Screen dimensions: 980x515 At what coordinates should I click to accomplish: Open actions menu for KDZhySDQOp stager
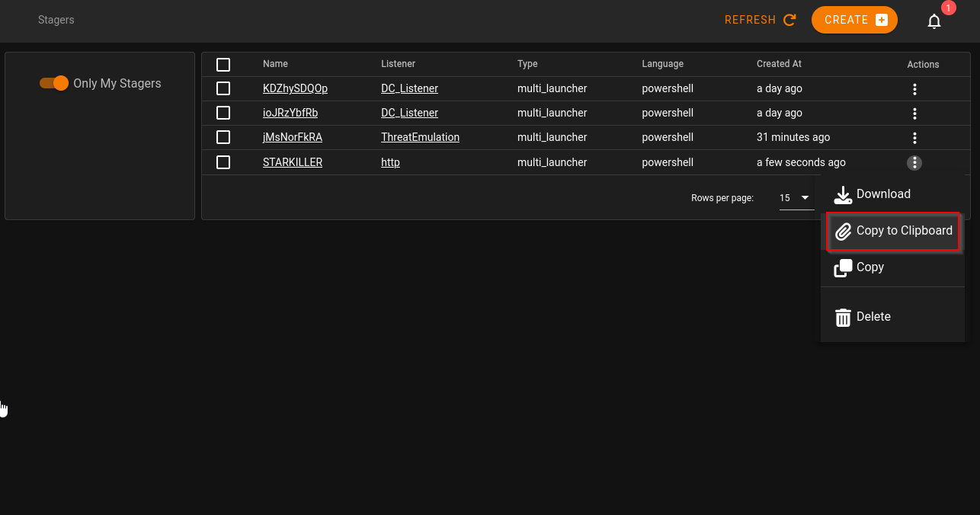pyautogui.click(x=914, y=89)
